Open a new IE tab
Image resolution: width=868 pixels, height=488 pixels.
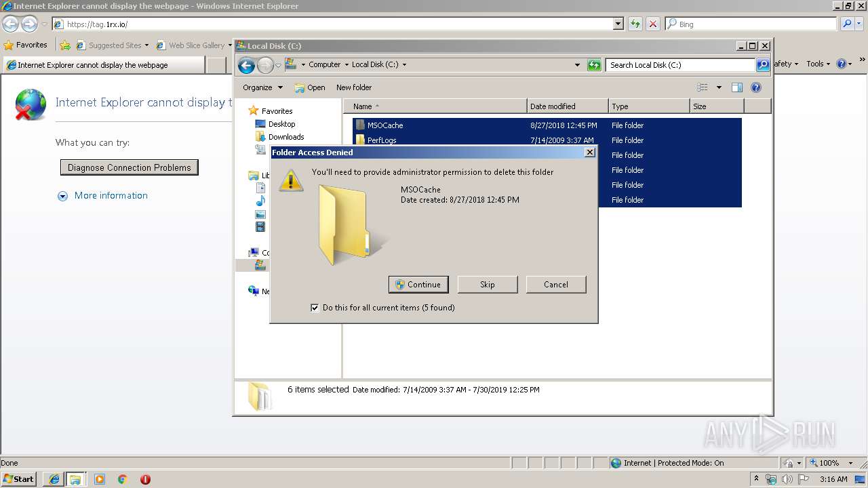click(x=216, y=65)
